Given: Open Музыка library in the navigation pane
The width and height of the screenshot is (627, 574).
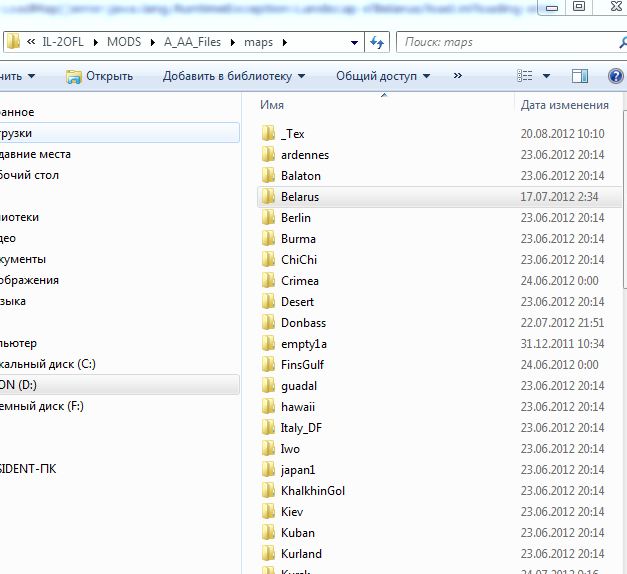Looking at the screenshot, I should 13,301.
